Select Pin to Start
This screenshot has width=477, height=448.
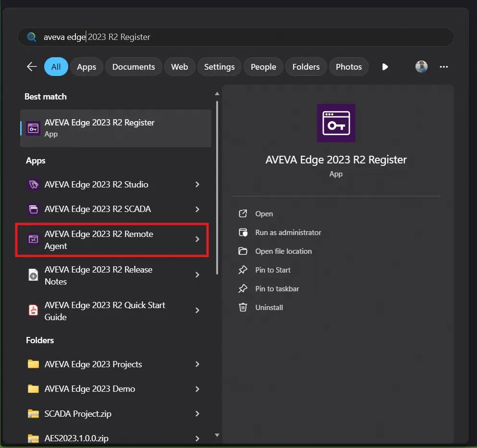[x=273, y=270]
